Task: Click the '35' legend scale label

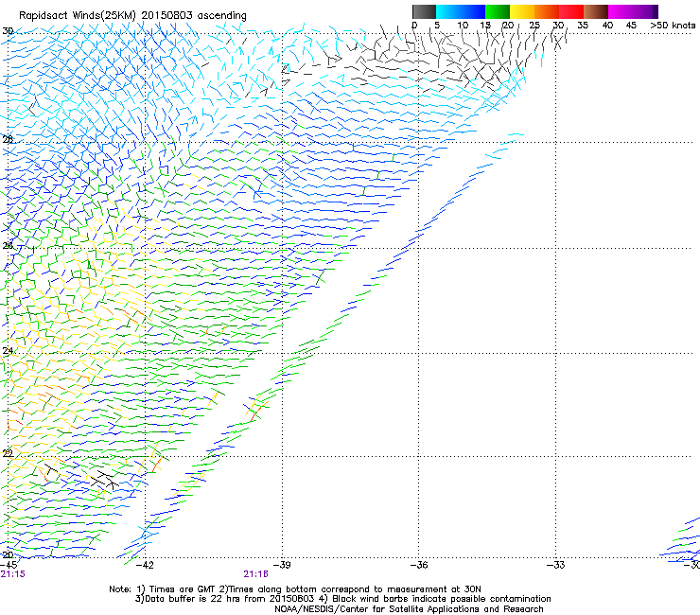Action: point(583,26)
